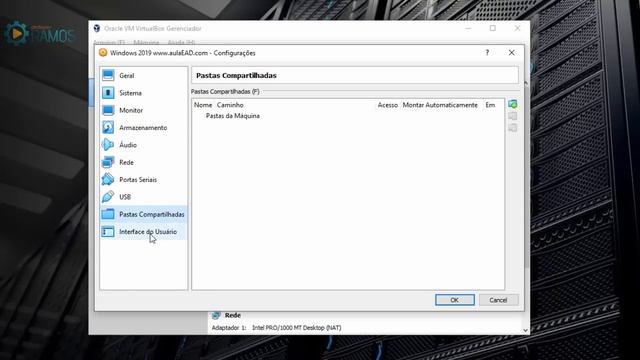
Task: Click the remove shared folder icon
Action: click(x=513, y=128)
